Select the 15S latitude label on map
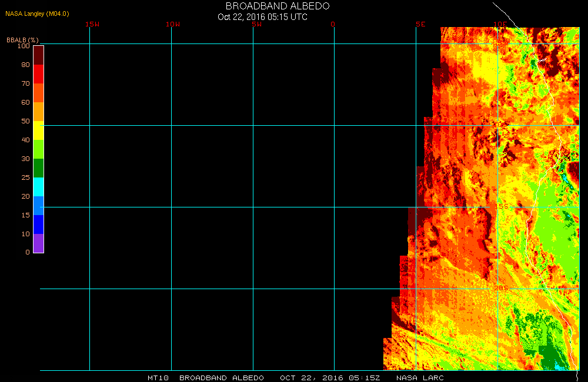588x382 pixels. point(501,207)
